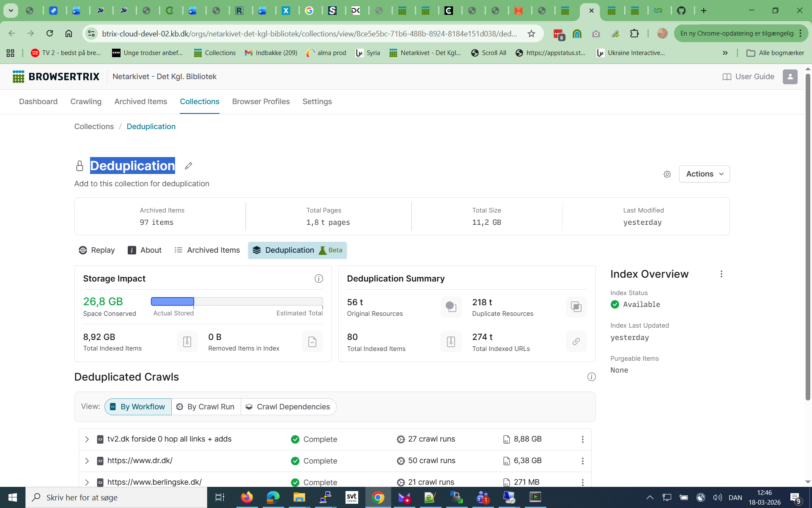Image resolution: width=812 pixels, height=508 pixels.
Task: Bookmark page with star icon
Action: tap(531, 33)
